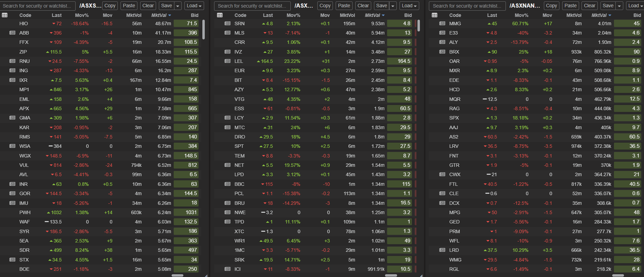
Task: Click Bid value 1031 for PWH
Action: pyautogui.click(x=186, y=212)
